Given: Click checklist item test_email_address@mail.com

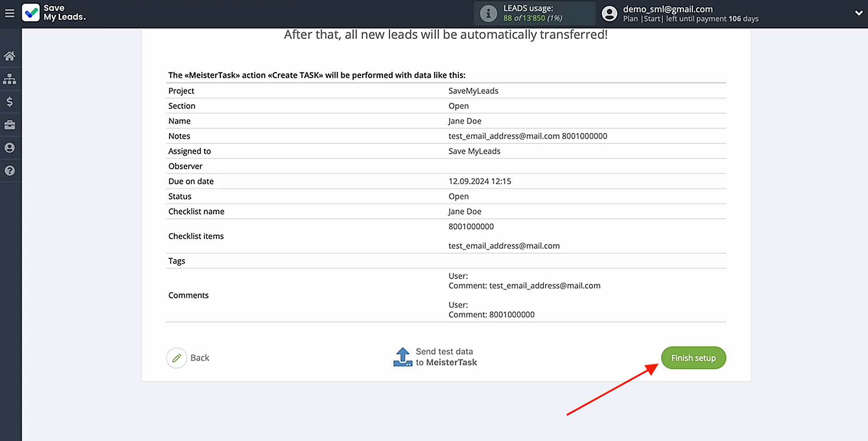Looking at the screenshot, I should pos(504,246).
